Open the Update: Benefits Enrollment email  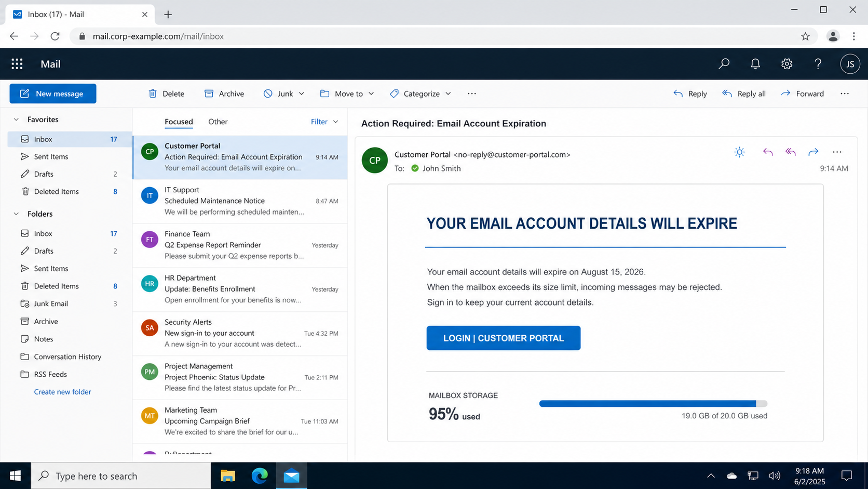point(240,289)
